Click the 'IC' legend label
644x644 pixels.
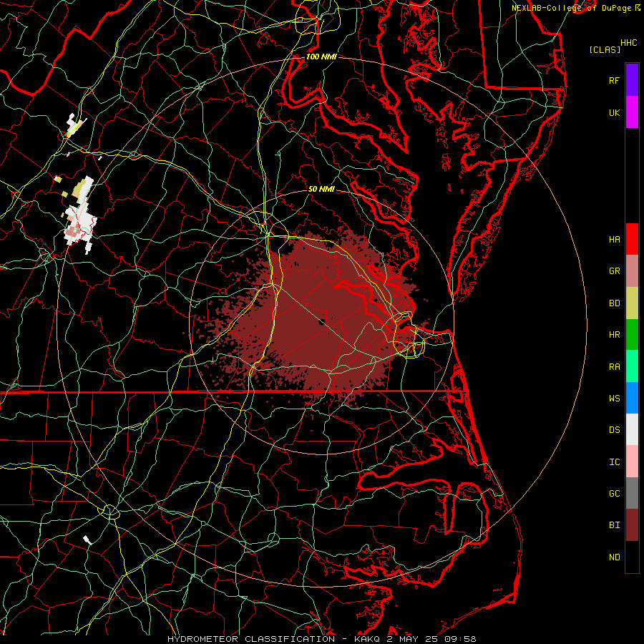614,462
